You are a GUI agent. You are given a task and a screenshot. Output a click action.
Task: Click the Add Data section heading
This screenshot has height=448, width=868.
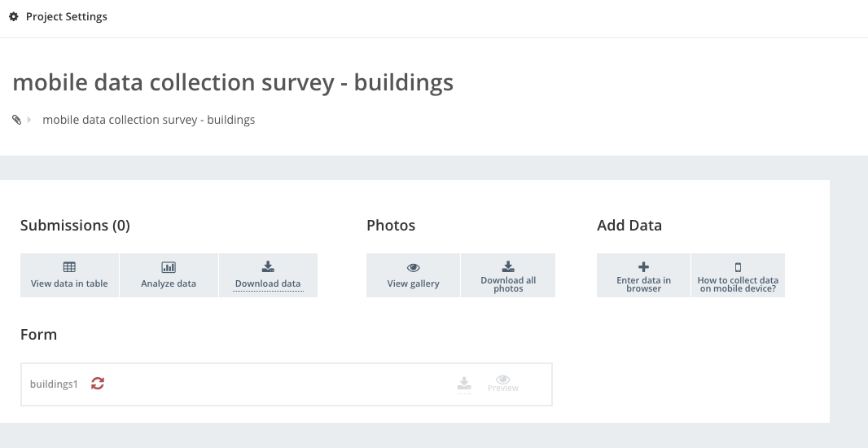point(629,226)
